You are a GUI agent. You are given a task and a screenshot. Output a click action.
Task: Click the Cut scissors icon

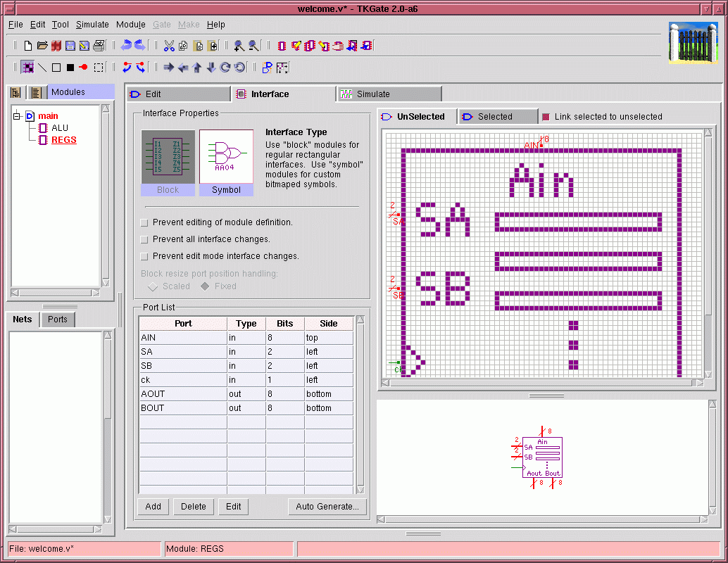pyautogui.click(x=169, y=46)
